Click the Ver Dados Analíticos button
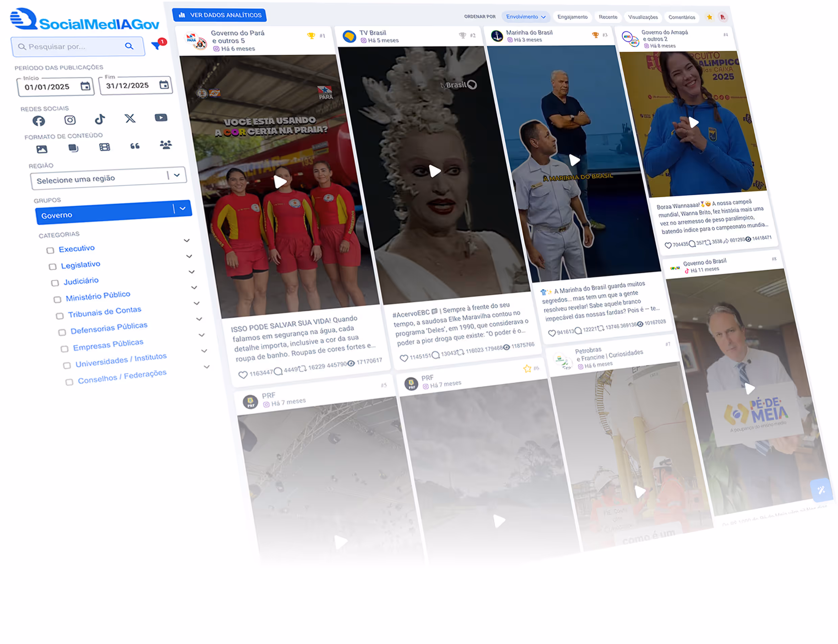 pyautogui.click(x=219, y=15)
